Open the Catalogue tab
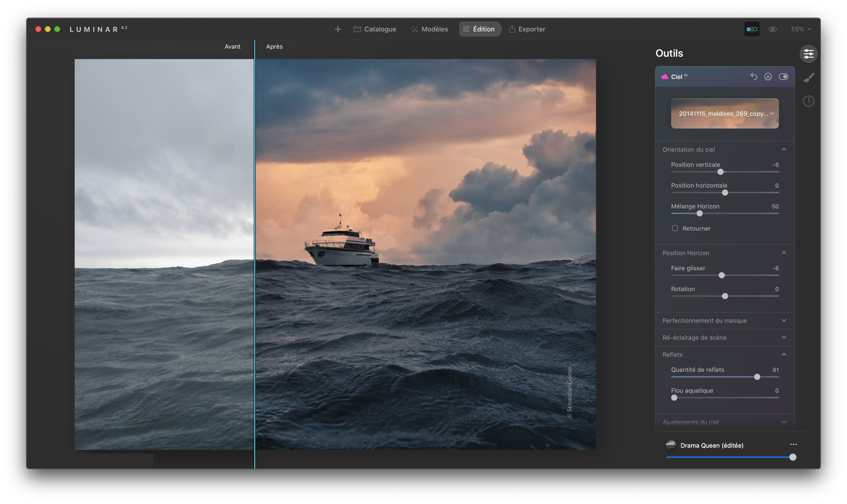Screen dimensions: 847x504 click(375, 29)
